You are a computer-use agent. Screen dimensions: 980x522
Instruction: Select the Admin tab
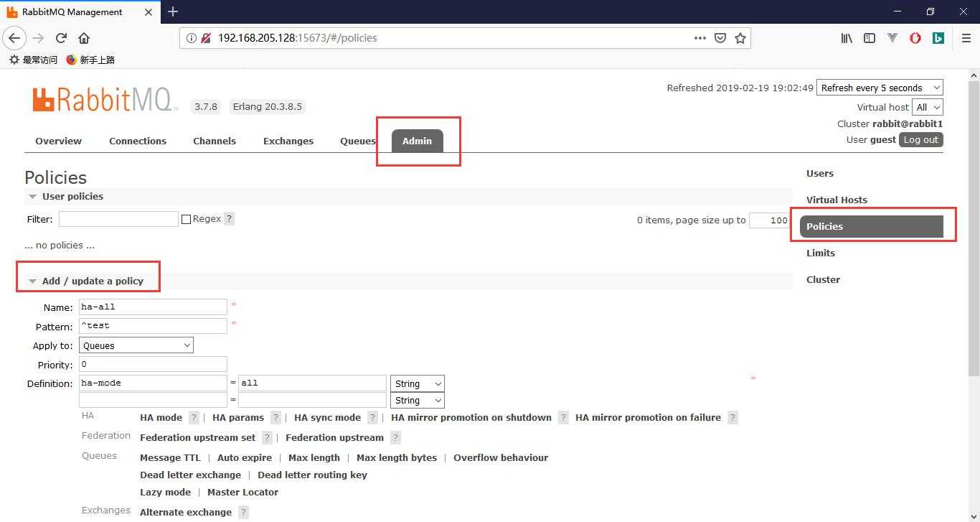pos(417,141)
